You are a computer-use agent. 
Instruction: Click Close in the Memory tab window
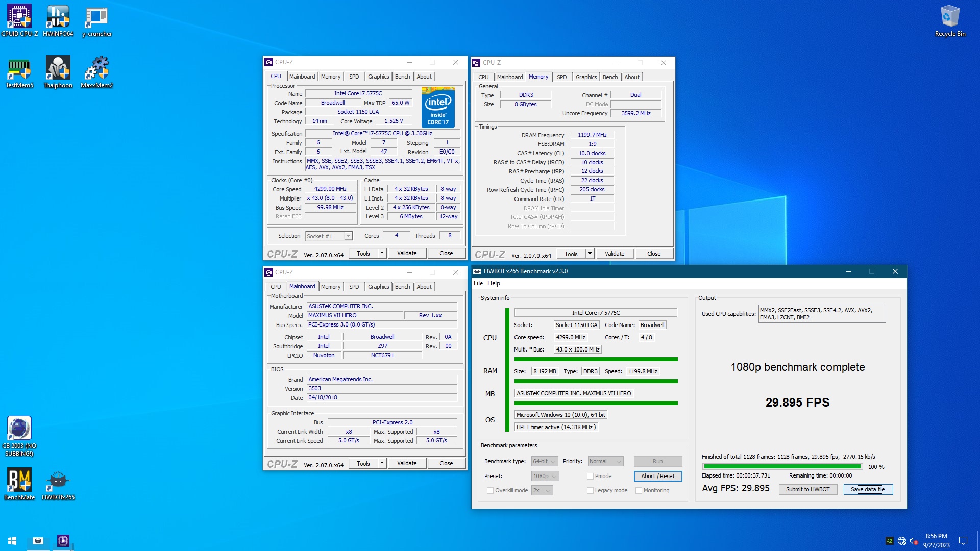click(x=654, y=254)
